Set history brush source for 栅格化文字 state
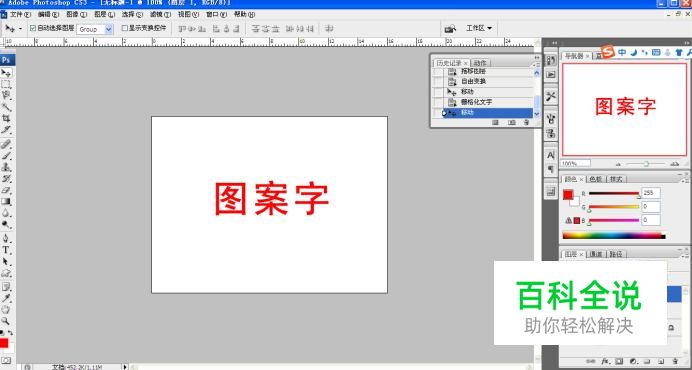The height and width of the screenshot is (370, 692). (x=438, y=102)
